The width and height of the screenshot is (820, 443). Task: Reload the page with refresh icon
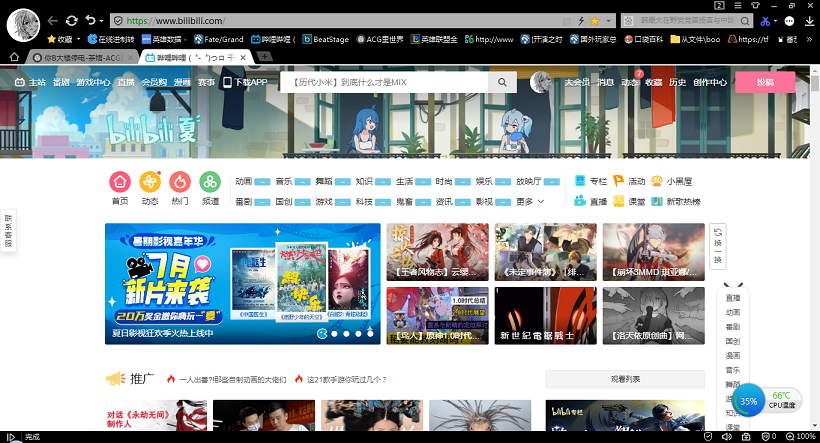pyautogui.click(x=72, y=20)
